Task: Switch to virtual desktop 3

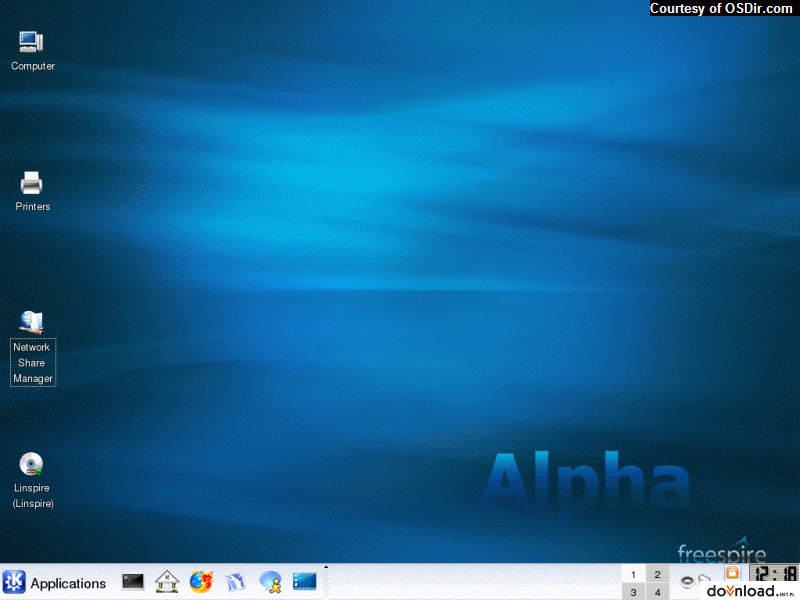Action: coord(634,592)
